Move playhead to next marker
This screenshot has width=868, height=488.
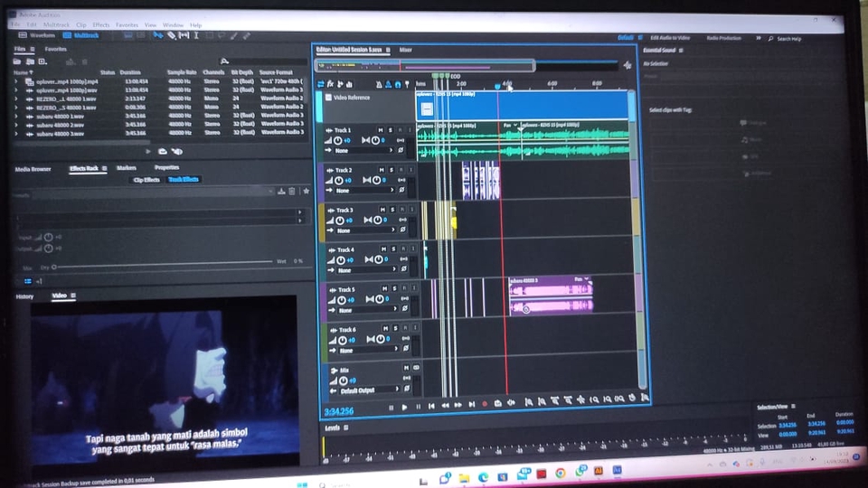tap(472, 405)
